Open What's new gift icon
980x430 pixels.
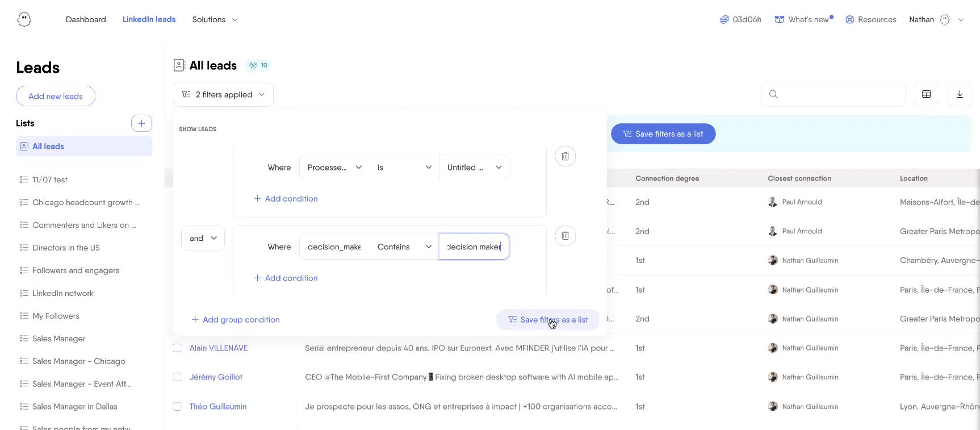click(780, 19)
